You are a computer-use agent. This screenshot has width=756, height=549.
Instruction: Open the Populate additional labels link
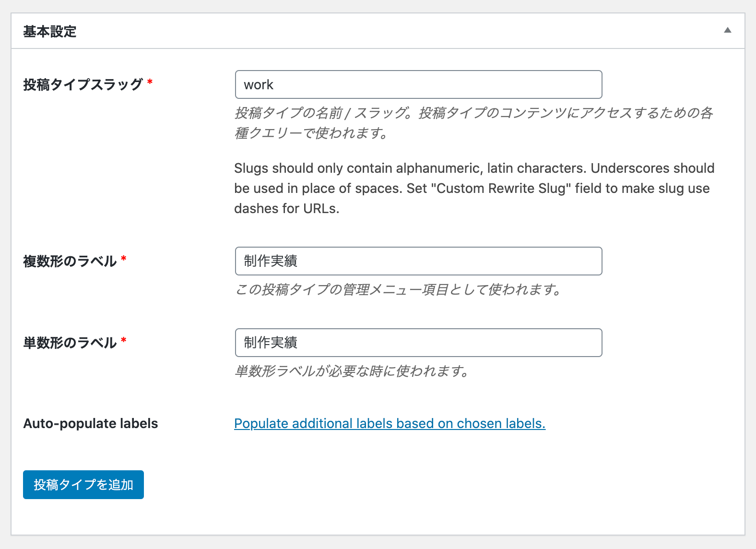tap(390, 423)
